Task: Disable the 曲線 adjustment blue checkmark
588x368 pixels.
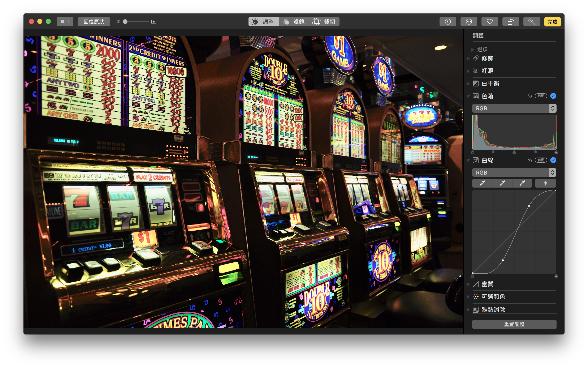Action: (x=553, y=160)
